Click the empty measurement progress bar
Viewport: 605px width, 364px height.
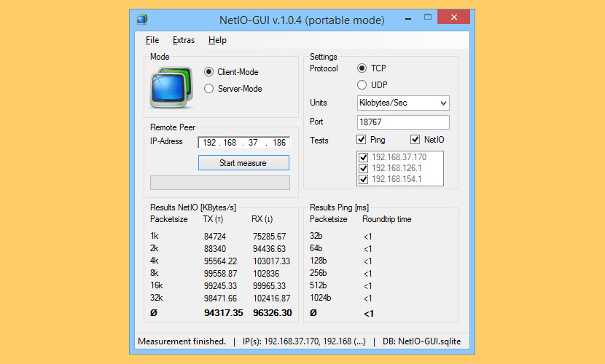pos(220,183)
